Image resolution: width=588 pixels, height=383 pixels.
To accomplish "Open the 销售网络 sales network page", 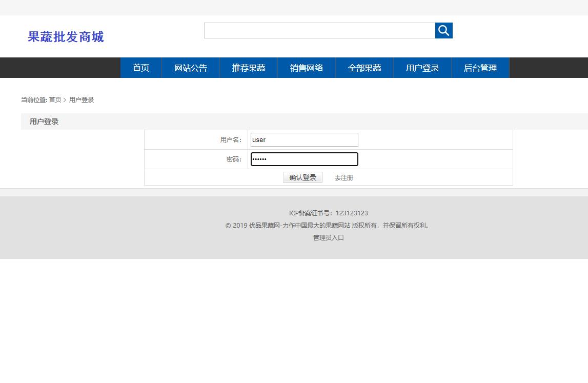I will (x=306, y=67).
